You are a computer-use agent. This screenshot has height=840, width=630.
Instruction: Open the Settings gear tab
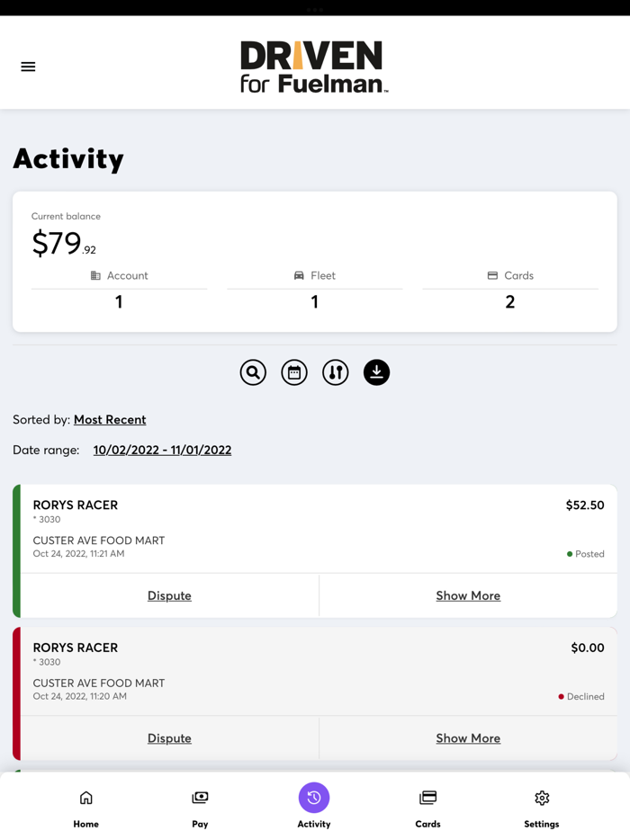point(542,808)
